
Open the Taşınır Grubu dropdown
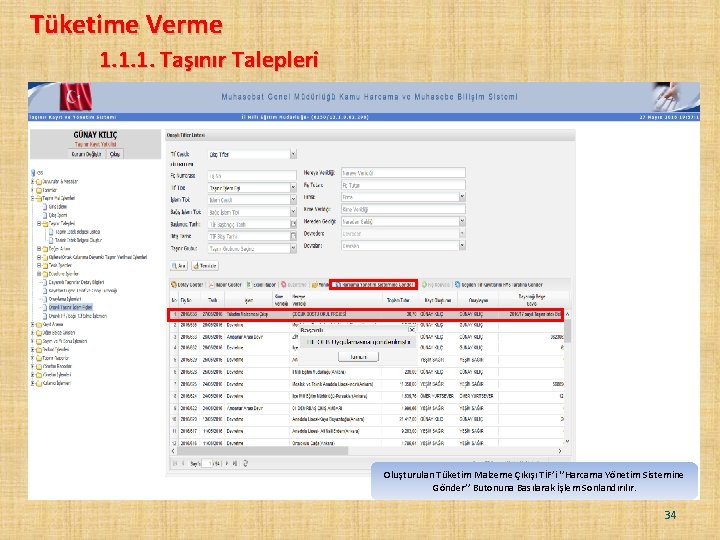point(293,248)
